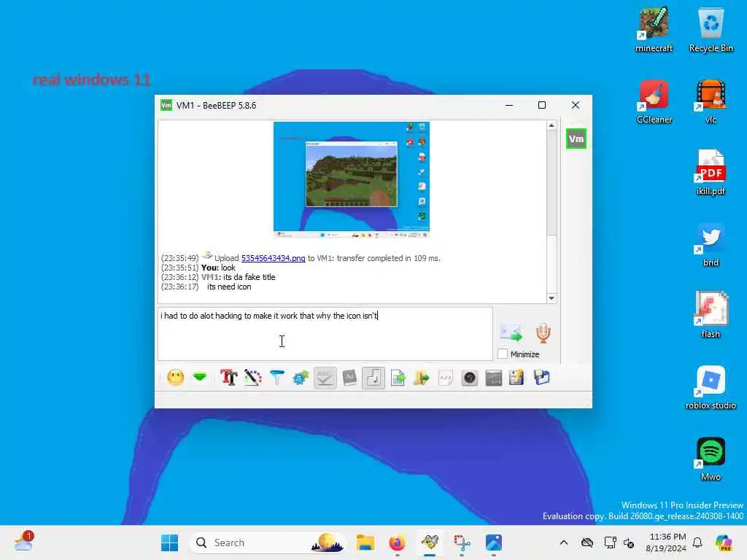Click into the message text input box
Image resolution: width=747 pixels, height=560 pixels.
(325, 333)
